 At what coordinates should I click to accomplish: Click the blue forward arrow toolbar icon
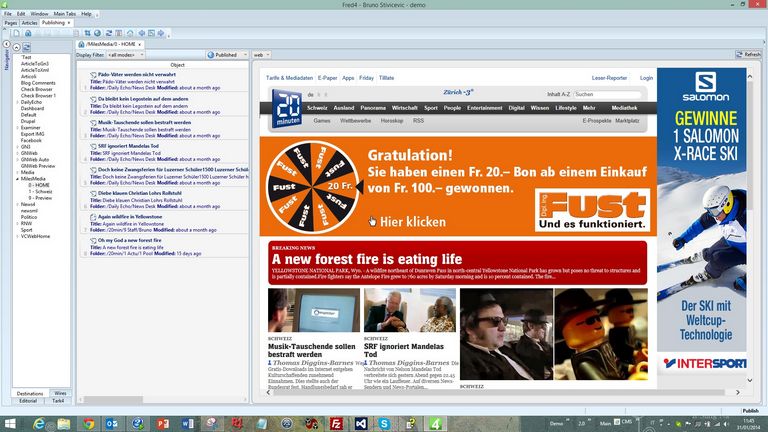coord(161,33)
